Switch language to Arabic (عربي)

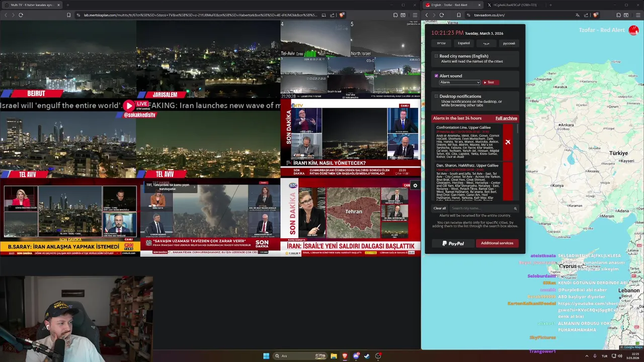click(x=487, y=43)
